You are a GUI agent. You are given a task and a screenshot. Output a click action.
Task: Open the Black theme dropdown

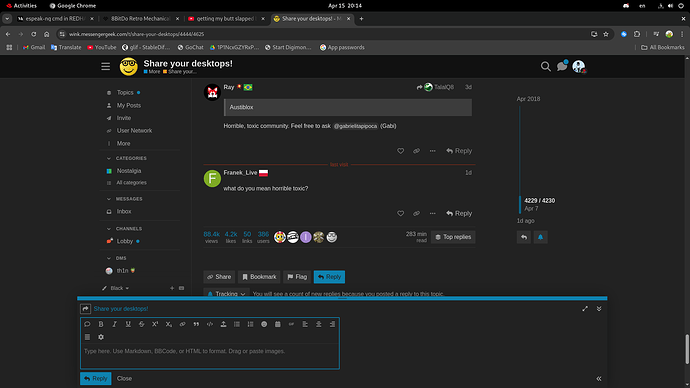pos(116,288)
